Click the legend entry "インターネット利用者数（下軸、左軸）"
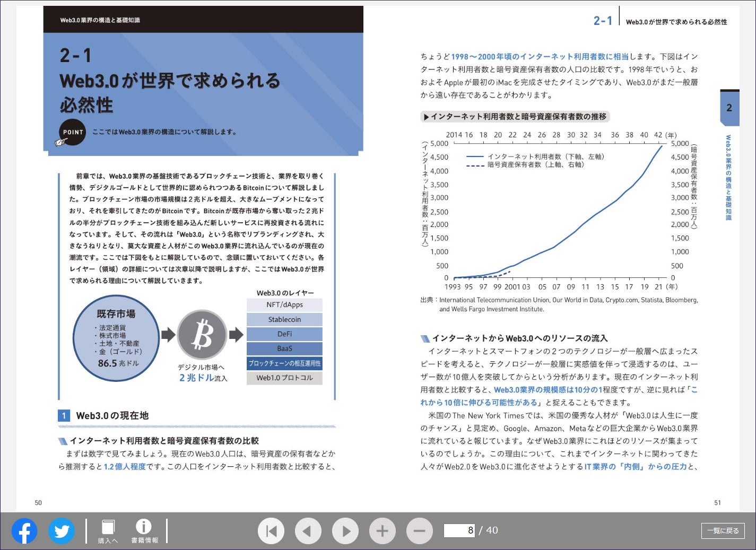756x550 pixels. 545,156
